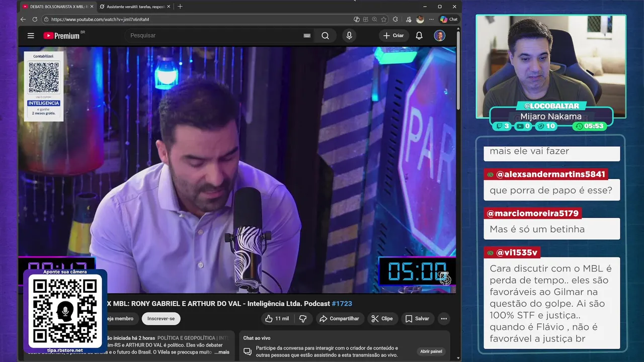
Task: Click the 05:00 countdown timer in video
Action: [417, 271]
